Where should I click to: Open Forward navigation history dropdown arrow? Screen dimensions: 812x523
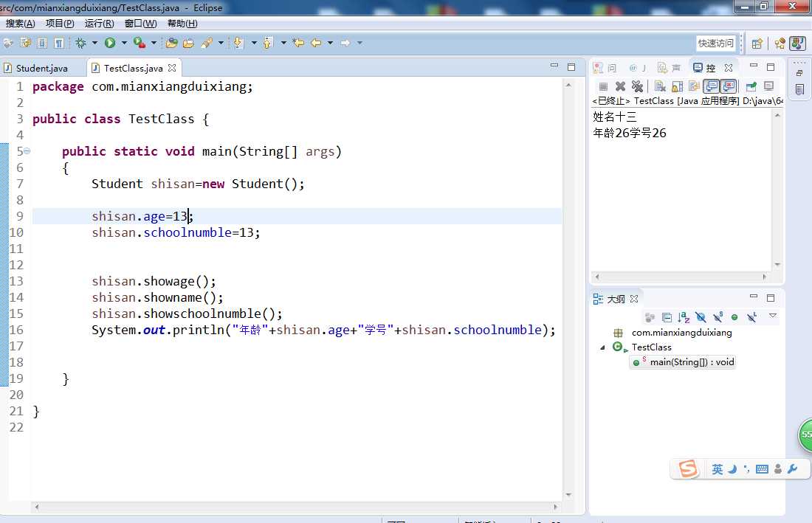[x=360, y=43]
